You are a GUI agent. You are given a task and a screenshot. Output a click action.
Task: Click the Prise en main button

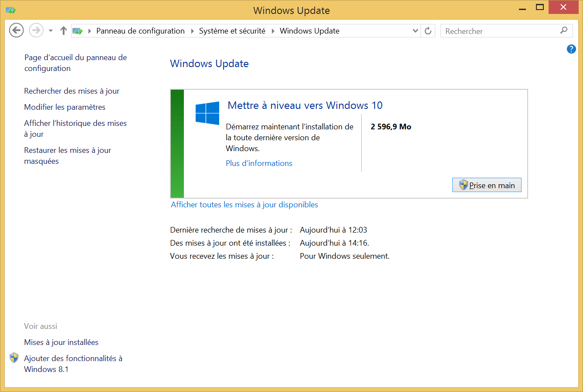click(x=487, y=185)
